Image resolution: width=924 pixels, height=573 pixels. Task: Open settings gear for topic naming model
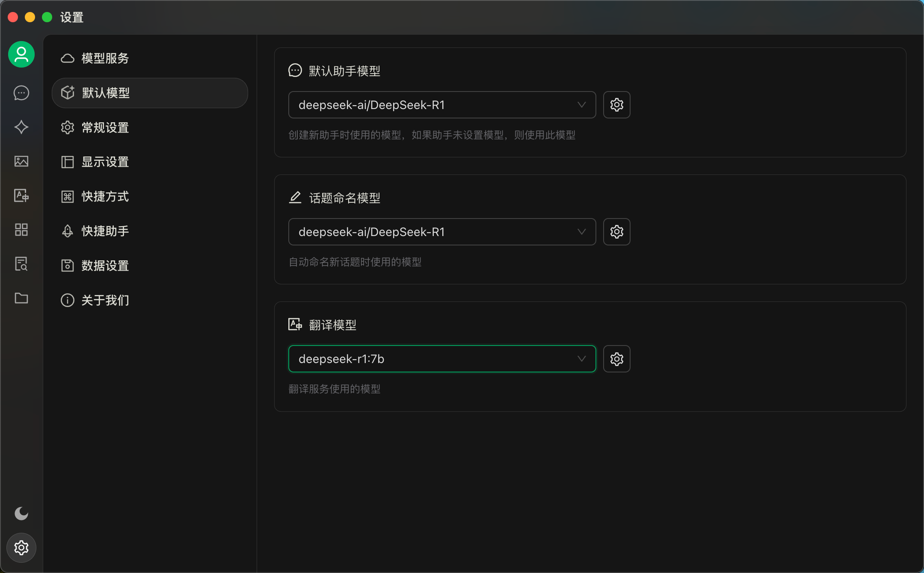[x=616, y=232]
